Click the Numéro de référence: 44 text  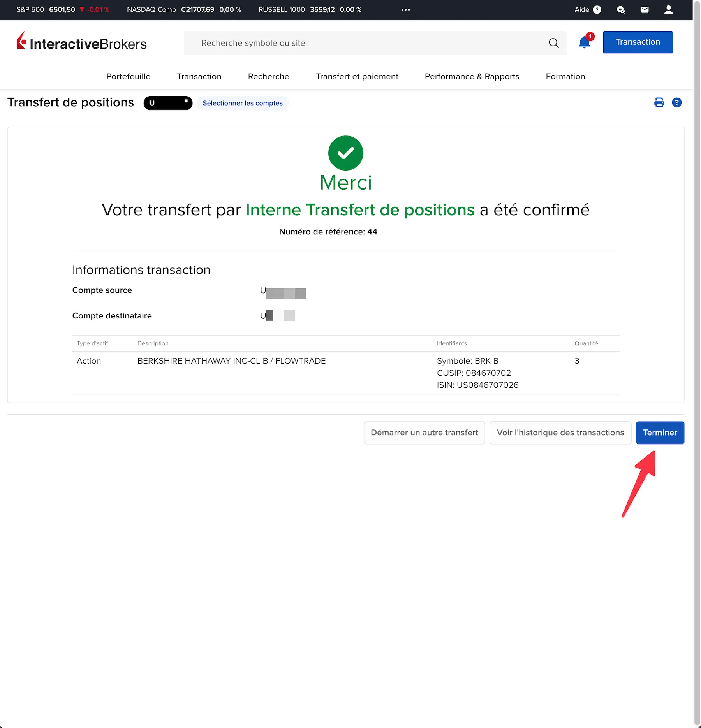(x=328, y=232)
